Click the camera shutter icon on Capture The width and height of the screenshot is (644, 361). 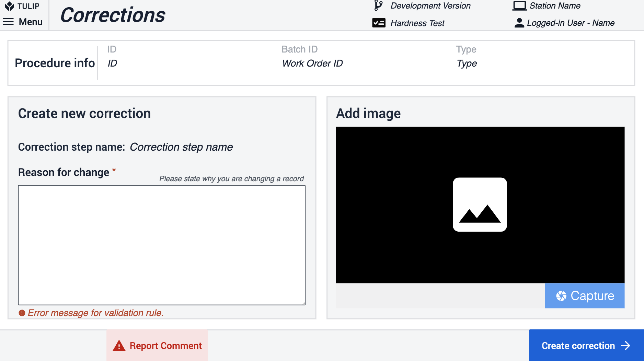[561, 296]
